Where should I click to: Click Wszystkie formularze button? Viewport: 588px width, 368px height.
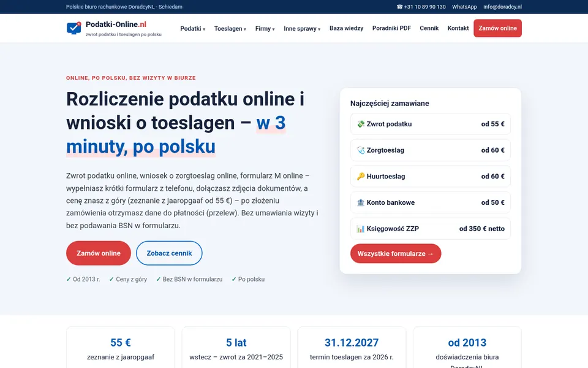tap(396, 253)
